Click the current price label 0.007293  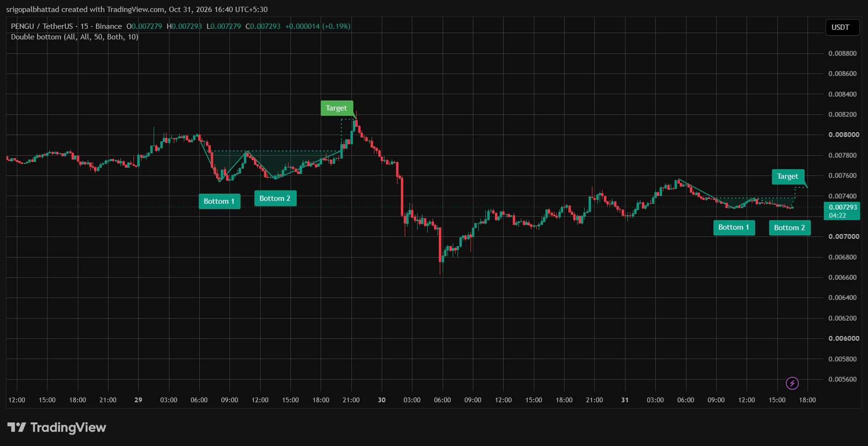pos(843,211)
